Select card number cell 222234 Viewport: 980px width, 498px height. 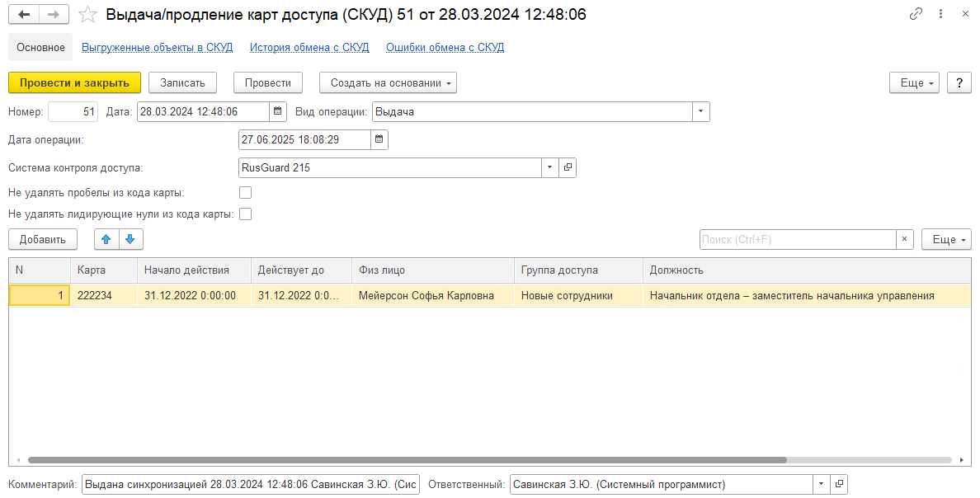[x=104, y=295]
